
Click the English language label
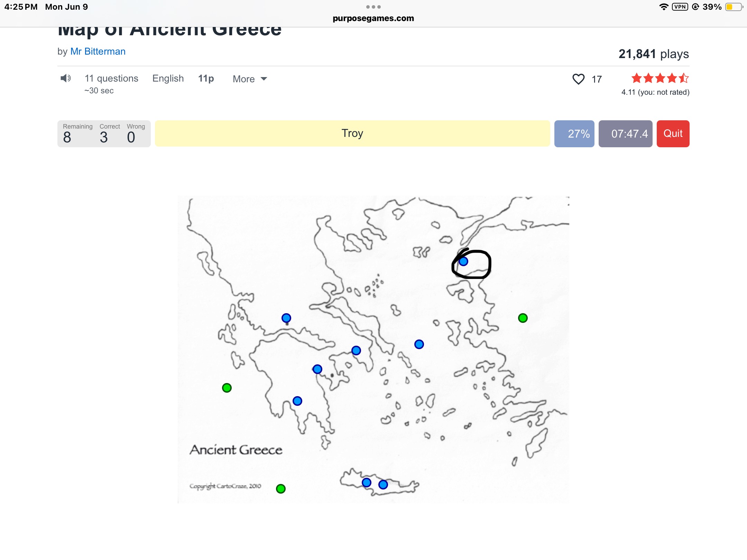(168, 78)
